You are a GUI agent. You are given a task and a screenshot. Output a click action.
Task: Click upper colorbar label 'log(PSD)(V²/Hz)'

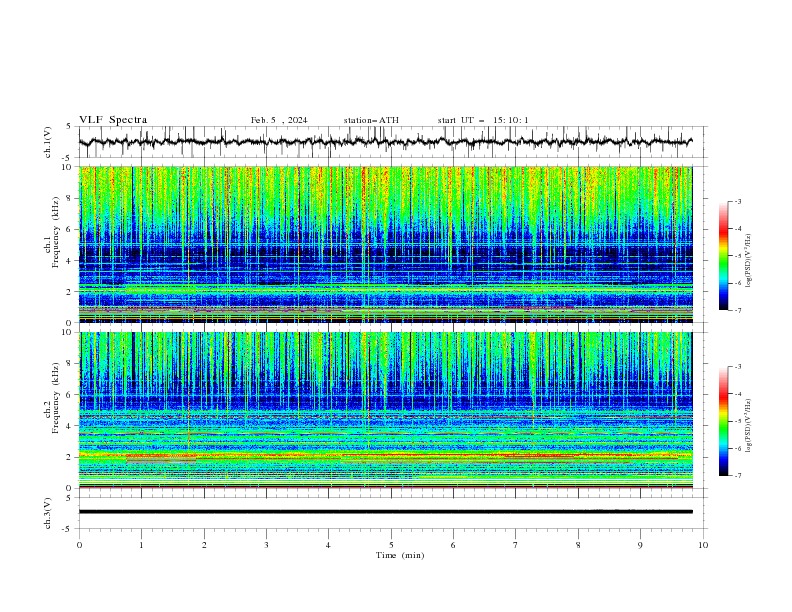point(749,261)
